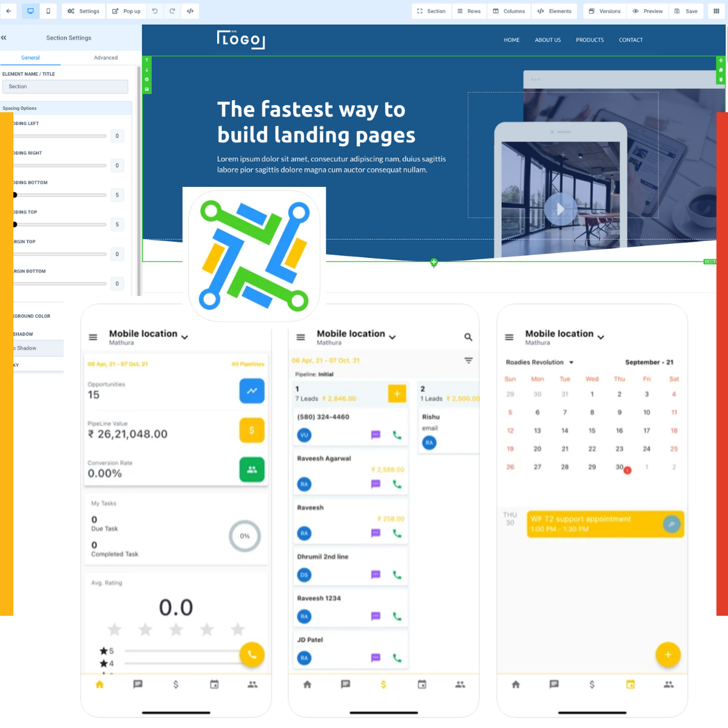Switch to the Advanced settings tab
728x728 pixels.
[x=106, y=58]
